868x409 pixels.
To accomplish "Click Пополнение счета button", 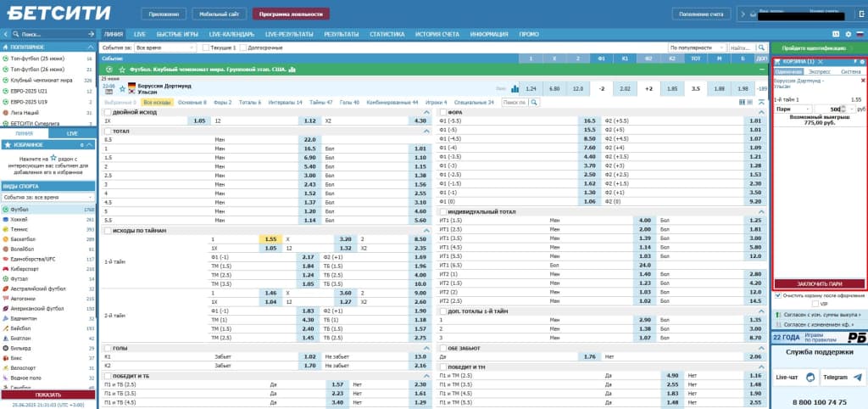I will (701, 14).
